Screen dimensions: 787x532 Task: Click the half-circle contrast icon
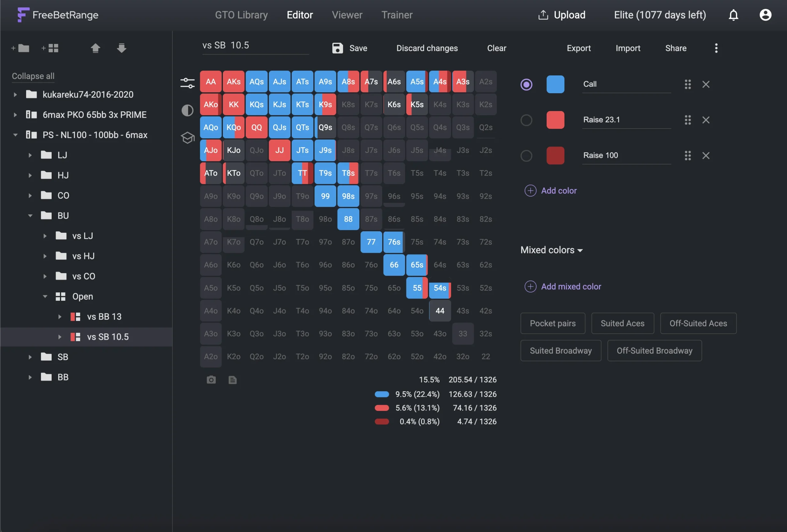pyautogui.click(x=187, y=110)
